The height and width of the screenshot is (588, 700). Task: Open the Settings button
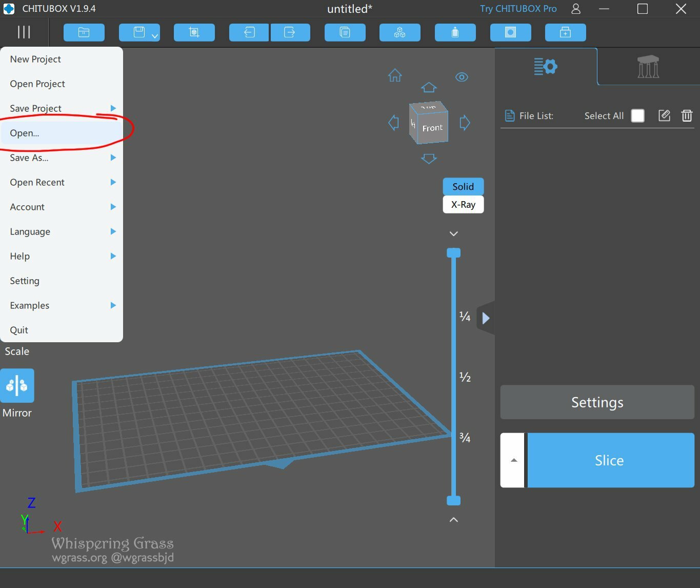tap(597, 402)
